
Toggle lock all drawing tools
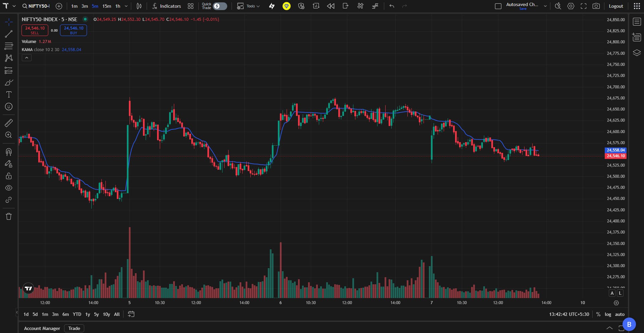(x=9, y=176)
